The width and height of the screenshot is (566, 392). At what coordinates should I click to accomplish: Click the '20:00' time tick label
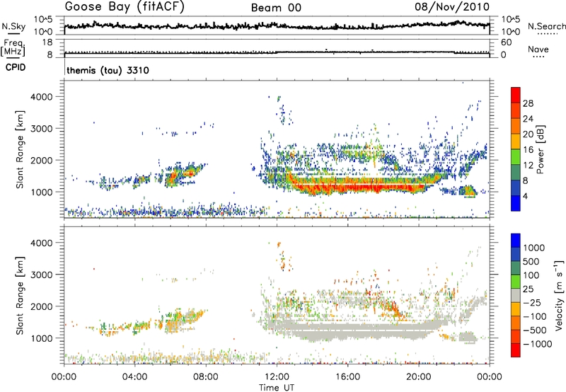tap(418, 377)
